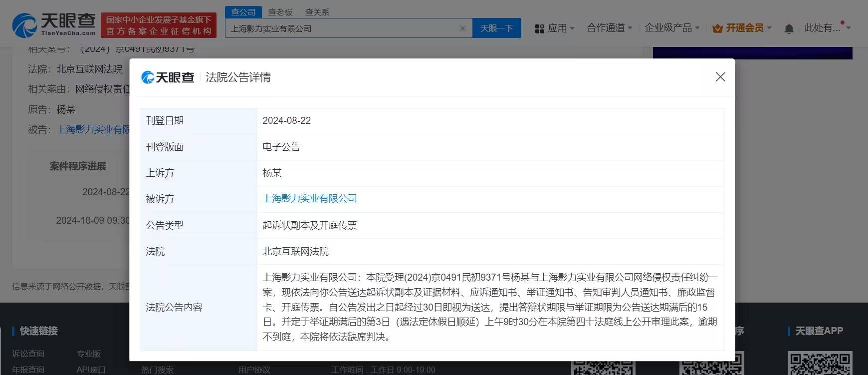Click the 杨某 appellant cell in the dialog
This screenshot has width=868, height=375.
(272, 173)
